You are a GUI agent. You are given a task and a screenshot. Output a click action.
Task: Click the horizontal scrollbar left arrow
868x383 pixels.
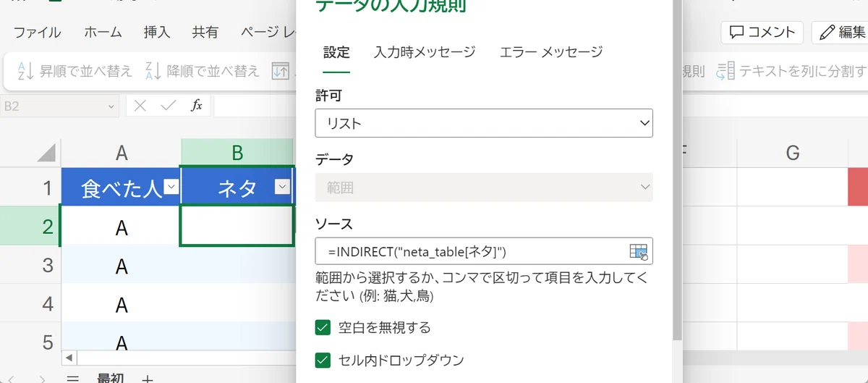point(69,358)
